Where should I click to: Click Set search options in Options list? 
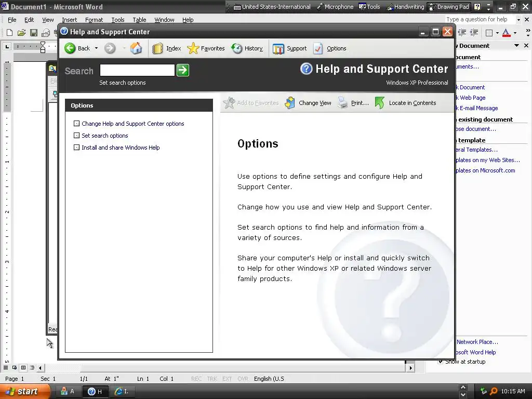pyautogui.click(x=105, y=136)
